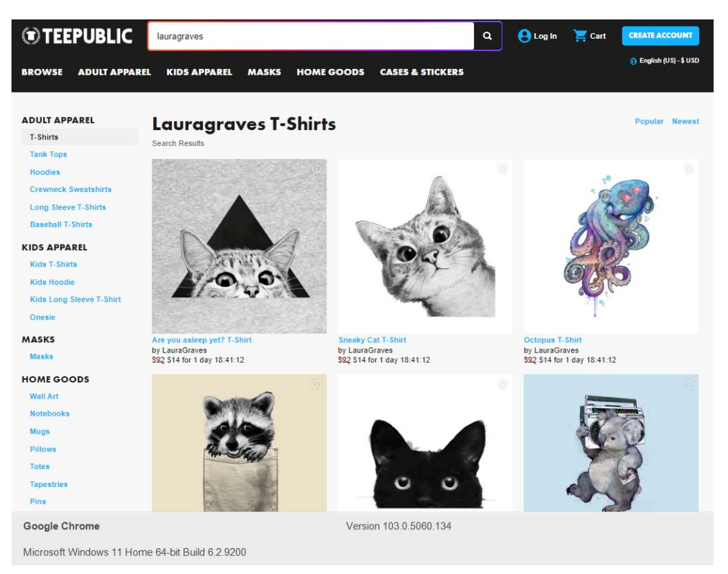Select Hoodies in the sidebar

45,172
